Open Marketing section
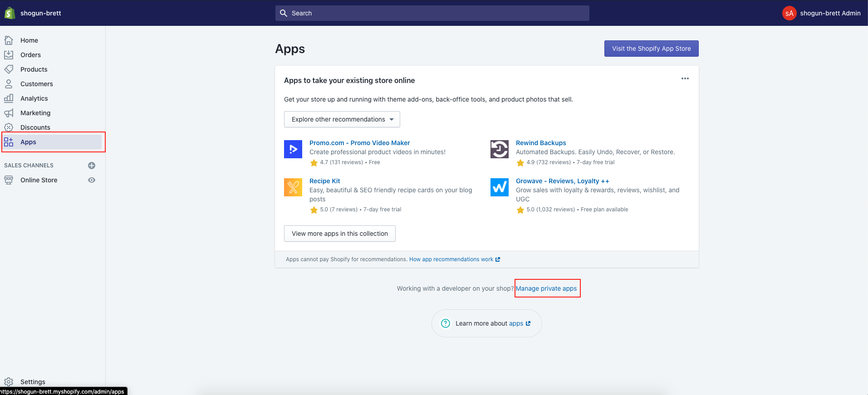This screenshot has width=868, height=395. 35,113
